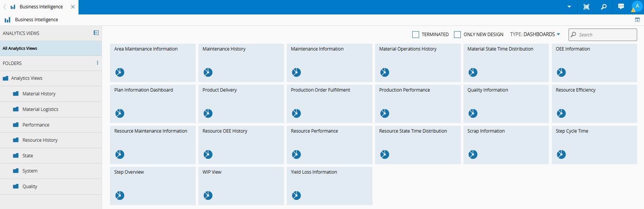Open the State folder
This screenshot has width=644, height=209.
(51, 156)
